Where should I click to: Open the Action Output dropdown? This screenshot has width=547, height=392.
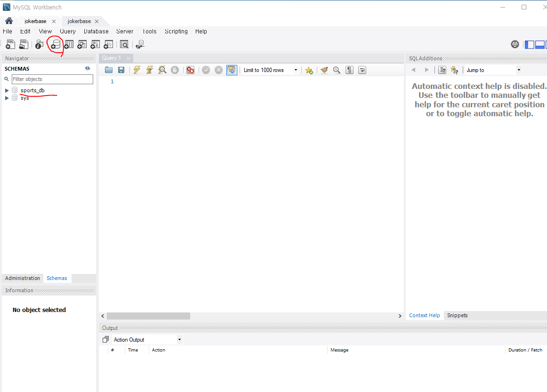tap(179, 339)
